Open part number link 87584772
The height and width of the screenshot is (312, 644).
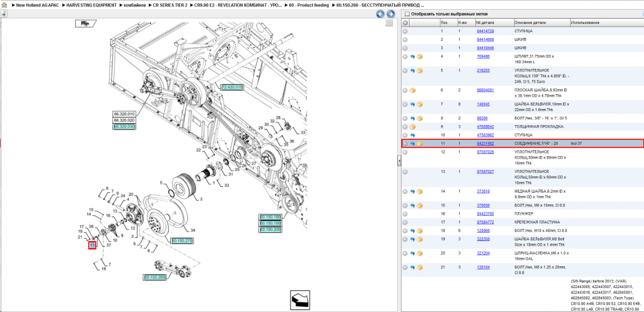point(485,222)
